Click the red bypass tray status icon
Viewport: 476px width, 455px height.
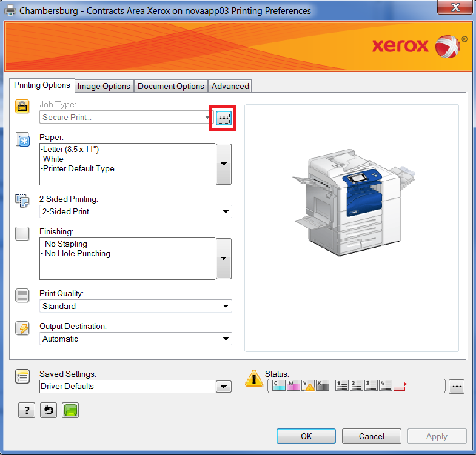[x=400, y=386]
